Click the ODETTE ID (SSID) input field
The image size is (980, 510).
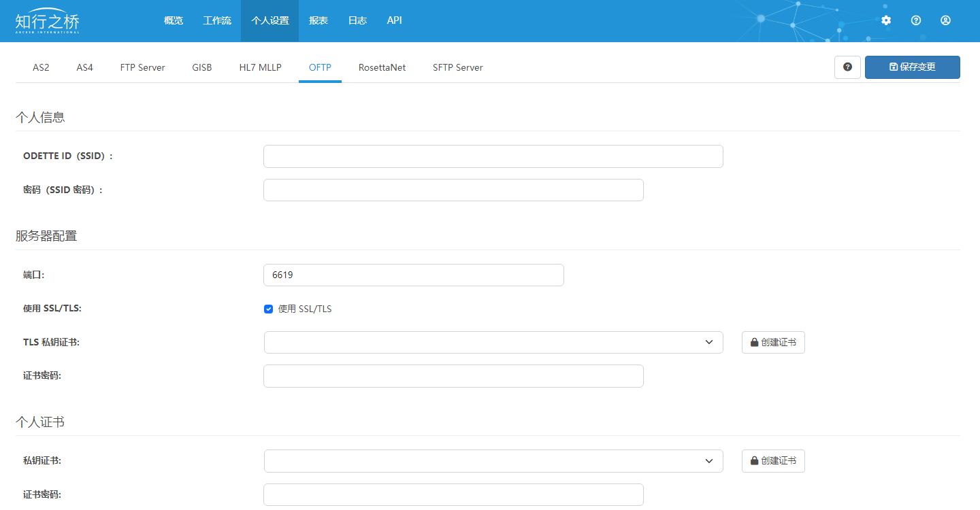[493, 156]
